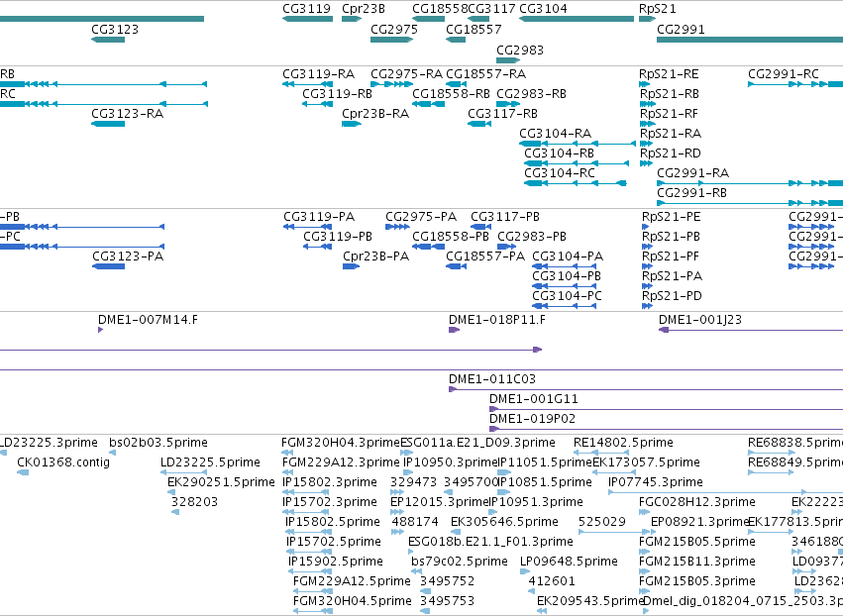The image size is (843, 616).
Task: Click the EK290251.5prime EST label
Action: [x=222, y=482]
